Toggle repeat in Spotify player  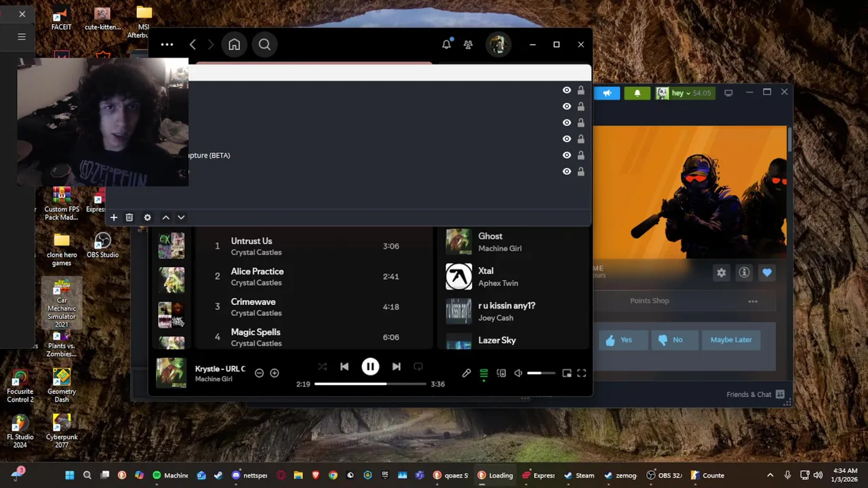[418, 367]
